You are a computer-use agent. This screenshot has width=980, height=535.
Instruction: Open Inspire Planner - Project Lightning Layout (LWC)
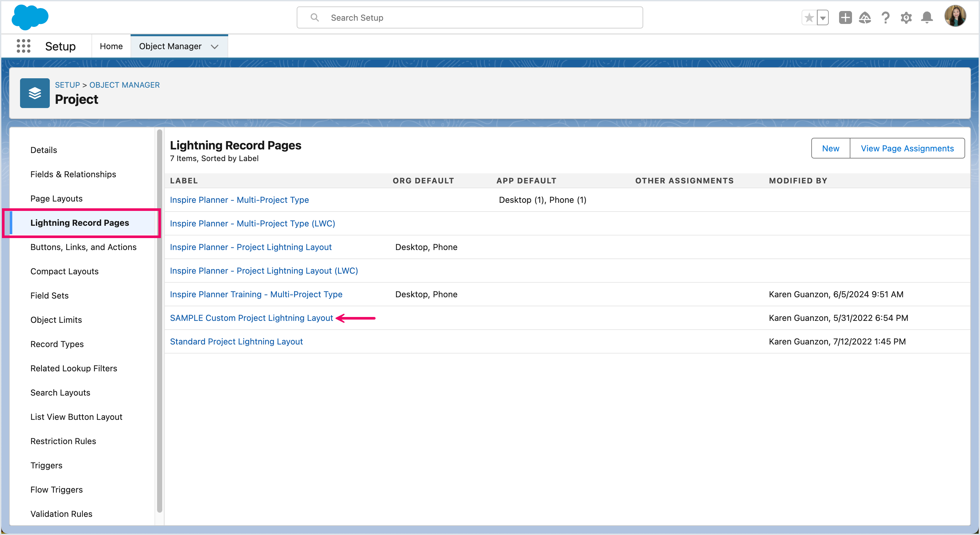(264, 271)
